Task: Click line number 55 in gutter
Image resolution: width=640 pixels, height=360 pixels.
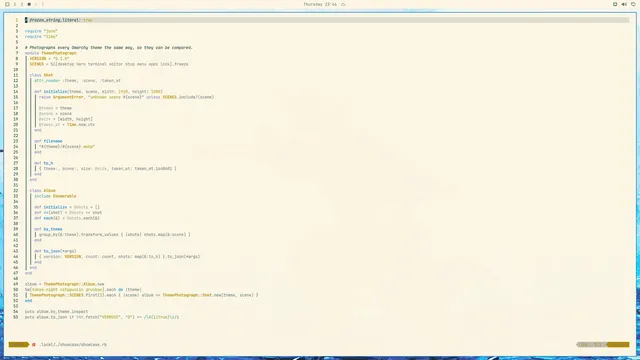Action: [16, 317]
